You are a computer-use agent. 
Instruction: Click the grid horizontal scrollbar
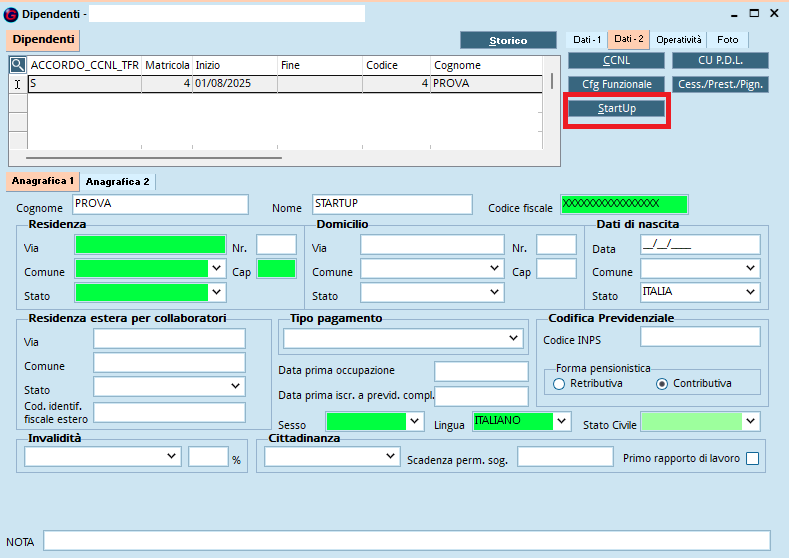tap(154, 157)
